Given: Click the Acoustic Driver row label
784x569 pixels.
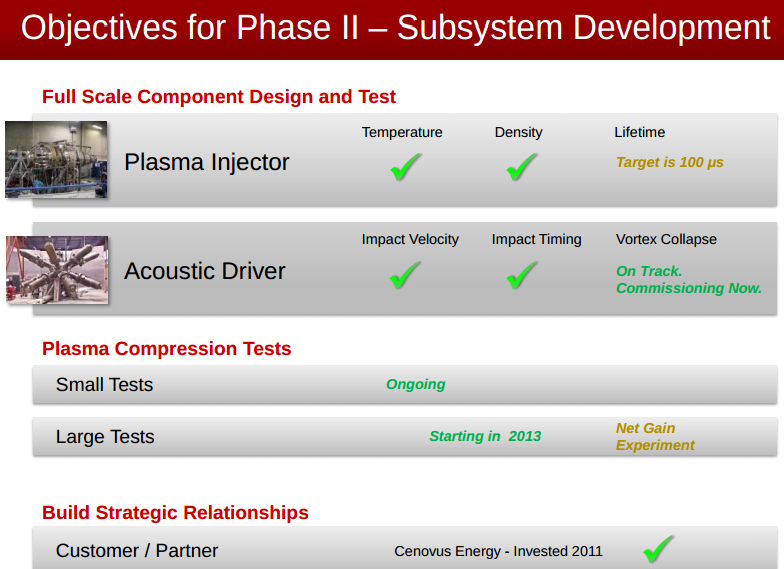Looking at the screenshot, I should click(205, 271).
